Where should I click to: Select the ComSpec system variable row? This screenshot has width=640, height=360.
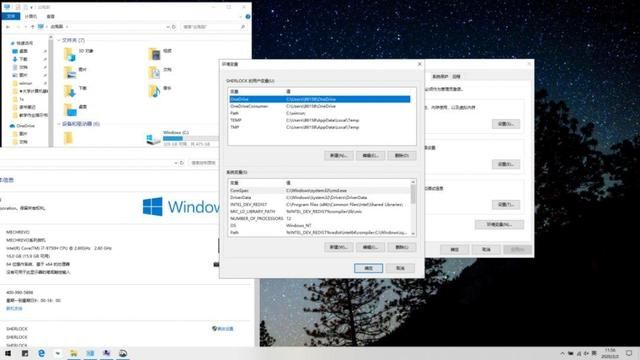319,191
